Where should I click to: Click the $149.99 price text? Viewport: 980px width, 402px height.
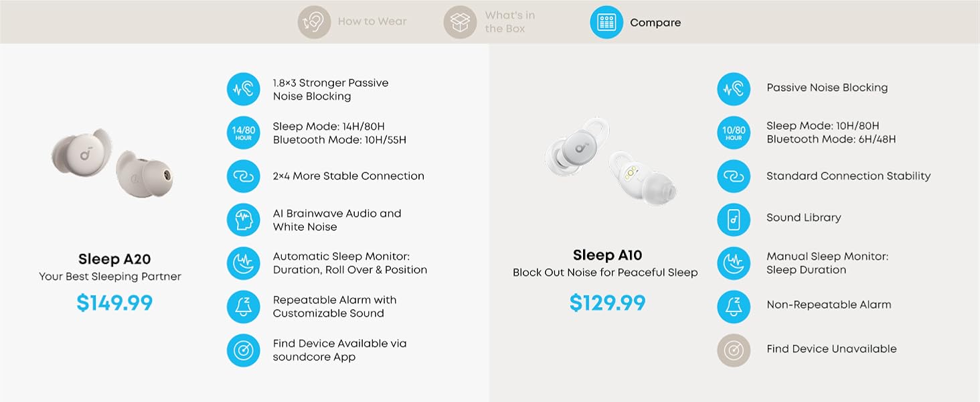[114, 304]
